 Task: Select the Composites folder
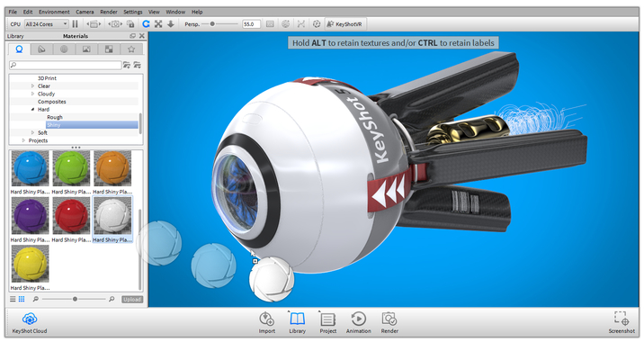[52, 102]
